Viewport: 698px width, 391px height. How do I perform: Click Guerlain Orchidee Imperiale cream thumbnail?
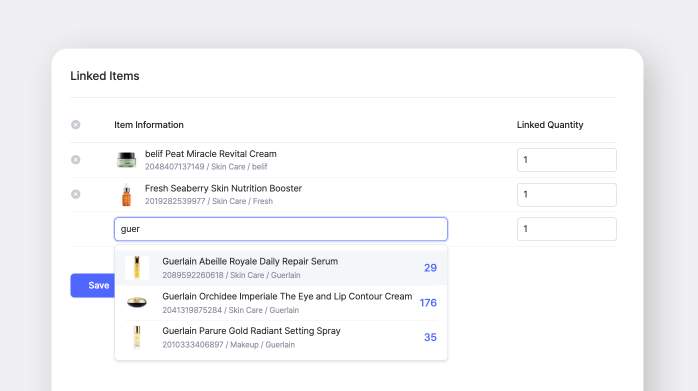[x=137, y=302]
